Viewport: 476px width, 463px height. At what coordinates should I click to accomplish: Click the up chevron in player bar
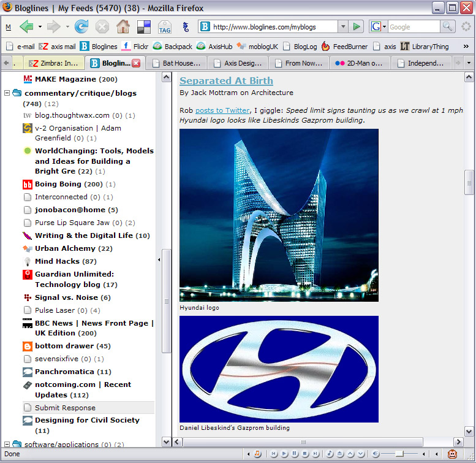[350, 454]
